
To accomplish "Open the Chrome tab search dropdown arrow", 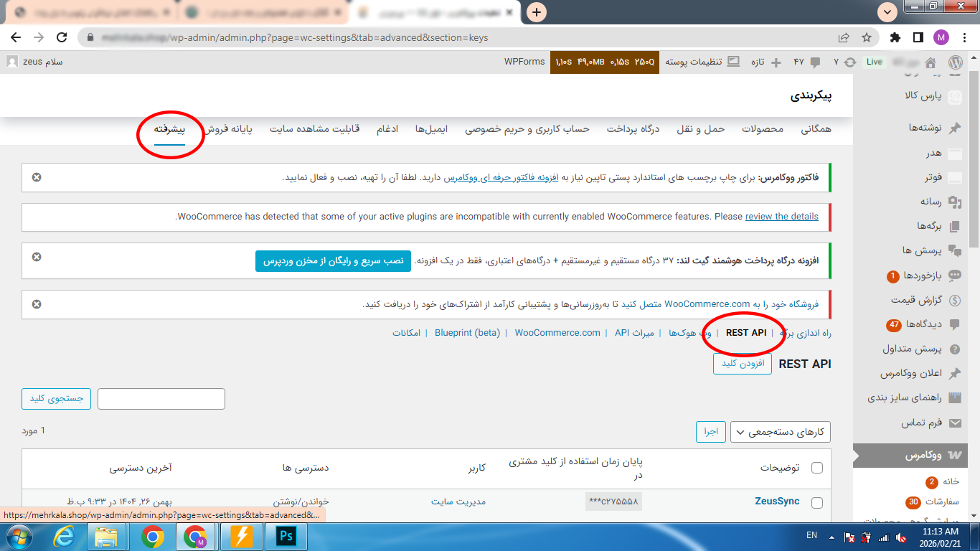I will 888,11.
